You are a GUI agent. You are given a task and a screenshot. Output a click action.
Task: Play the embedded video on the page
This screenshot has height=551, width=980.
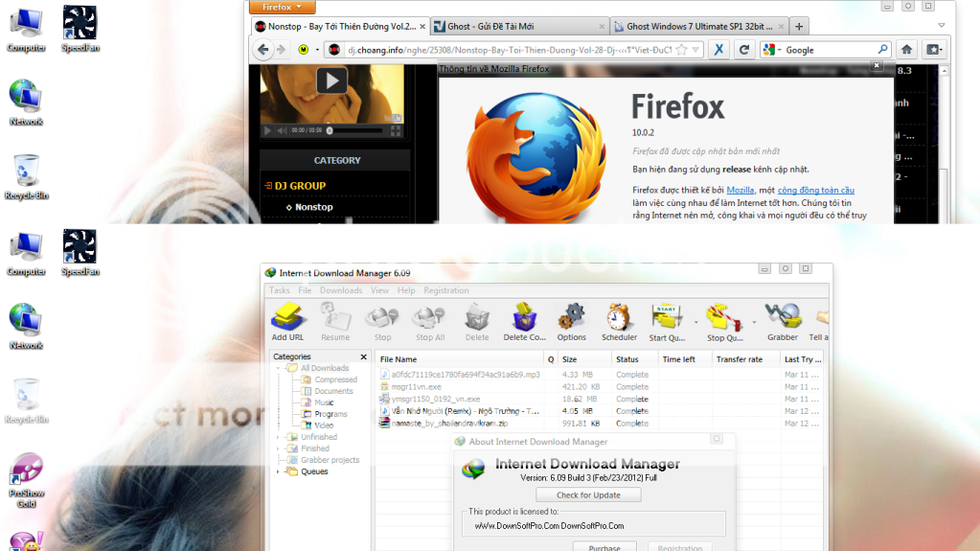[331, 80]
